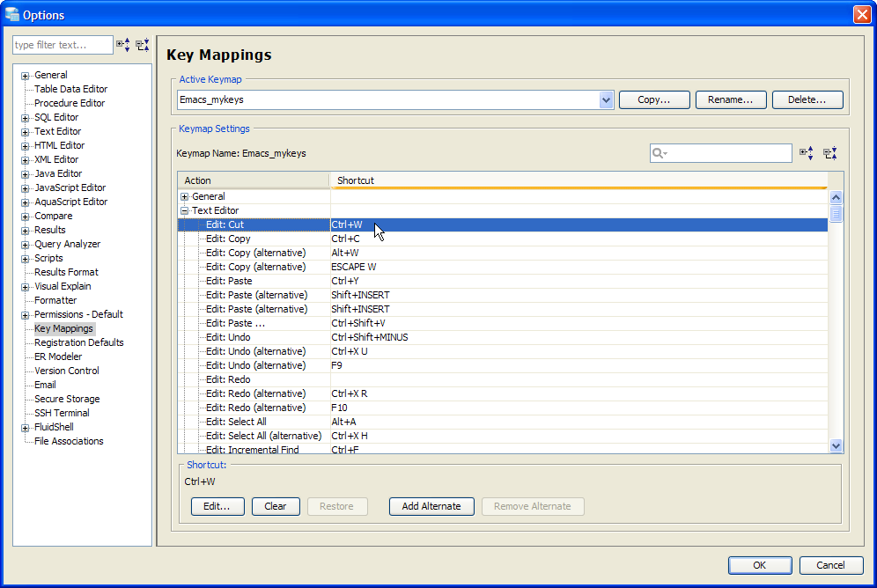
Task: Click the type filter text field
Action: tap(63, 45)
